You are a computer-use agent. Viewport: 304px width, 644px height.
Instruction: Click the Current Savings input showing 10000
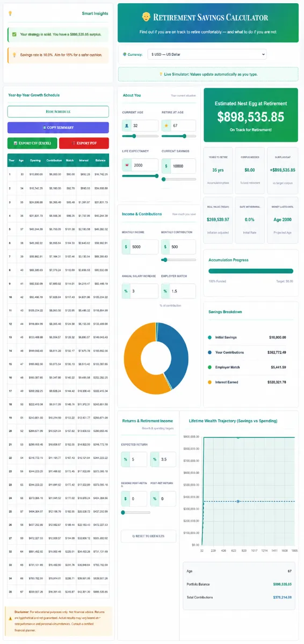(x=183, y=166)
